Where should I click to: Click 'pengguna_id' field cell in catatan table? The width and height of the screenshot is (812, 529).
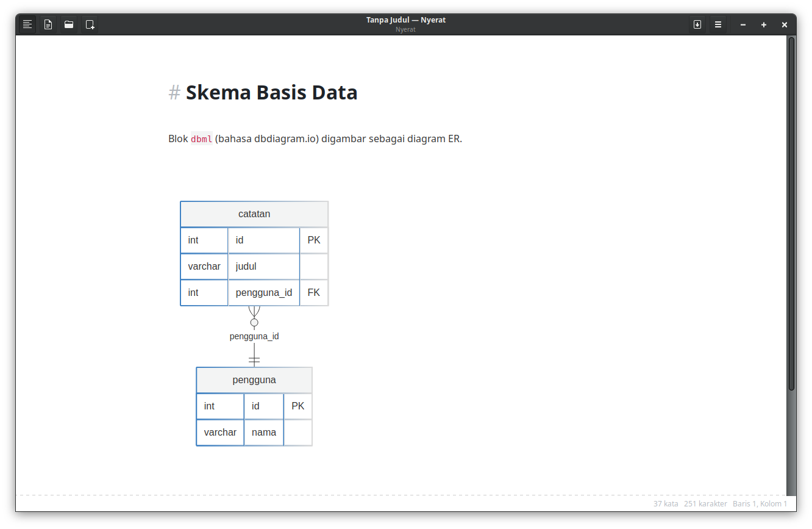click(x=264, y=293)
